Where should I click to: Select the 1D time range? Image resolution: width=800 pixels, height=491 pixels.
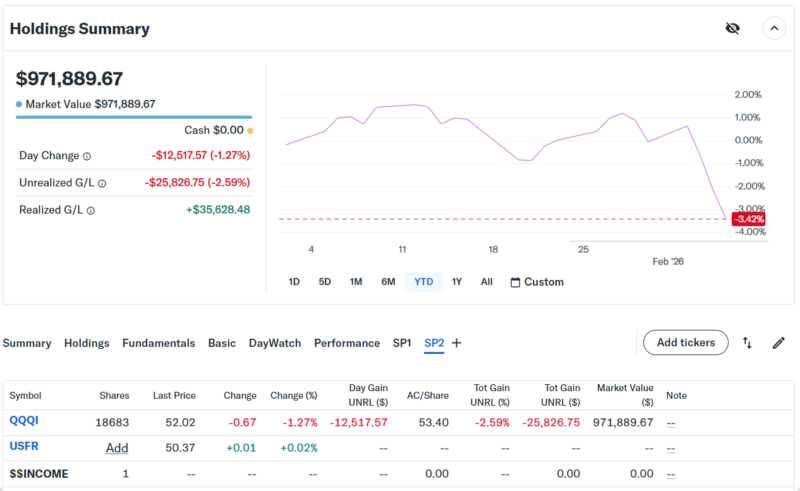click(294, 282)
